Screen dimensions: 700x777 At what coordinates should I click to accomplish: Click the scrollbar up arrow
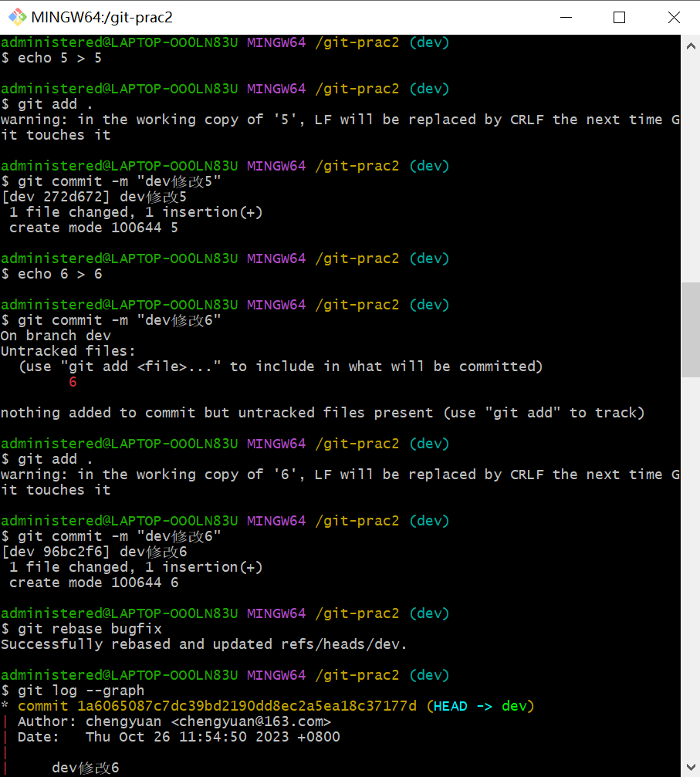coord(691,46)
